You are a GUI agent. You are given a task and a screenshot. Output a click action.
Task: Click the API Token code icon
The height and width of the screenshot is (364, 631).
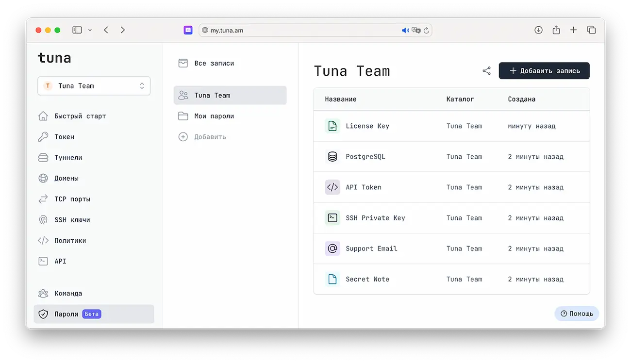(x=332, y=187)
